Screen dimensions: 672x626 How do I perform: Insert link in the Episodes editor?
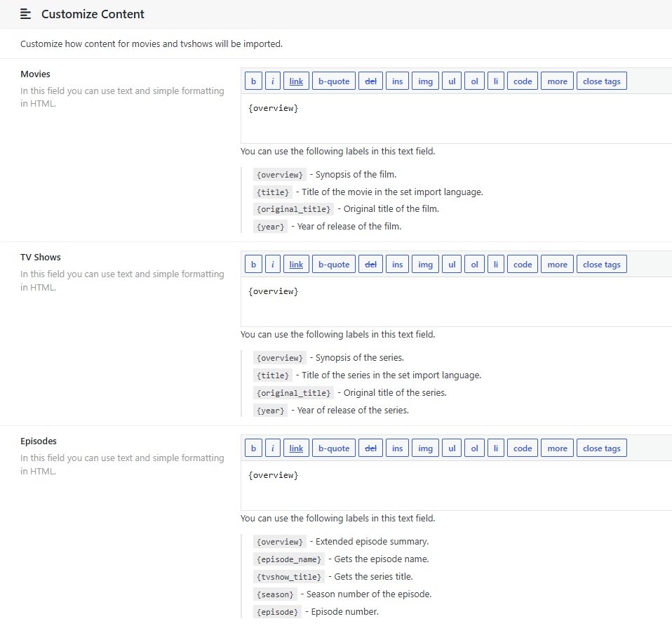296,448
